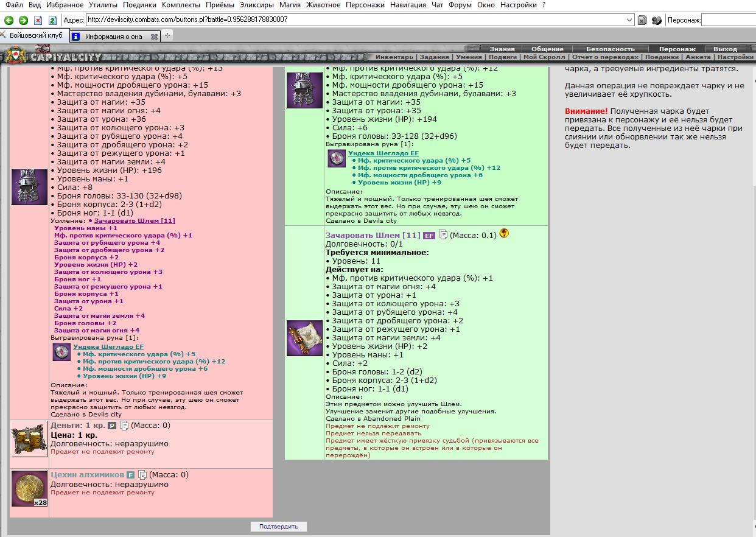Click Зачаровать Шлем [11] title in green panel
Screen dimensions: 756x537
tap(373, 235)
